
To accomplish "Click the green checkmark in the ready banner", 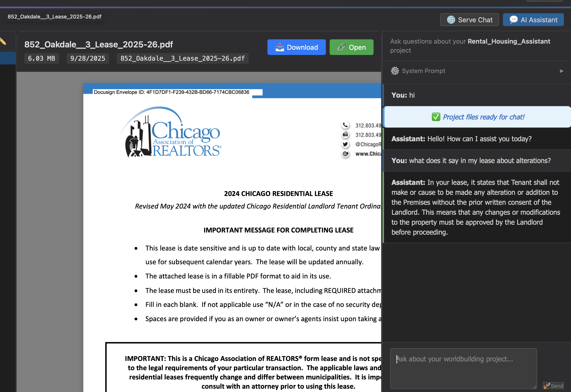I will coord(436,117).
